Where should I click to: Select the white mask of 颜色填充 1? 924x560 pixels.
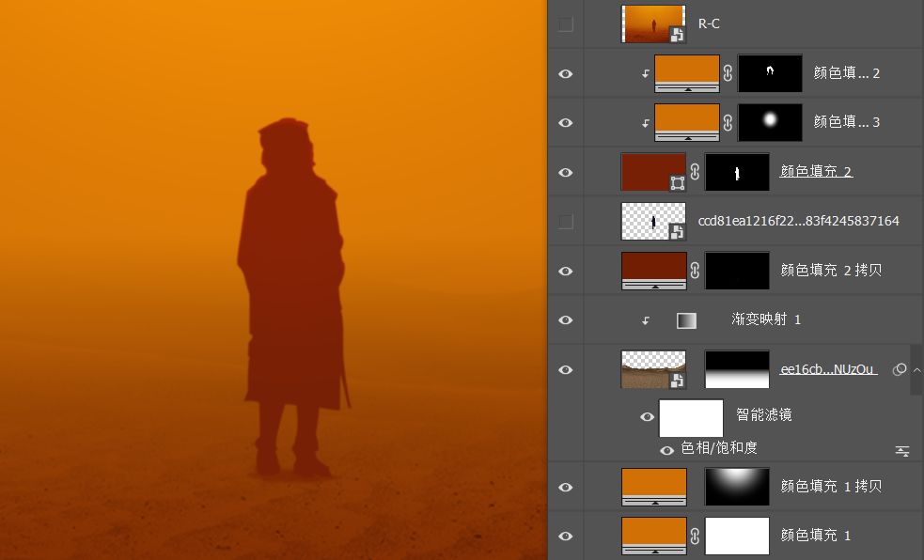point(737,536)
